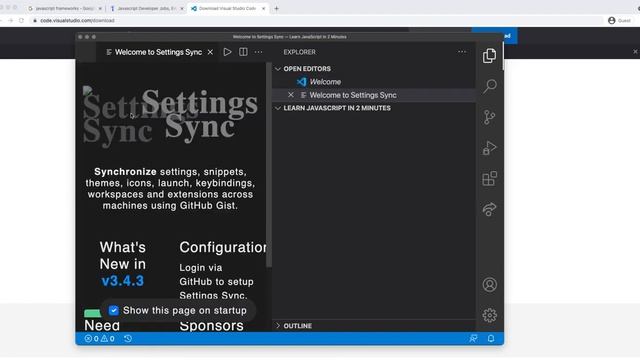Select Welcome to Settings Sync in Open Editors
This screenshot has height=360, width=640.
(x=353, y=95)
